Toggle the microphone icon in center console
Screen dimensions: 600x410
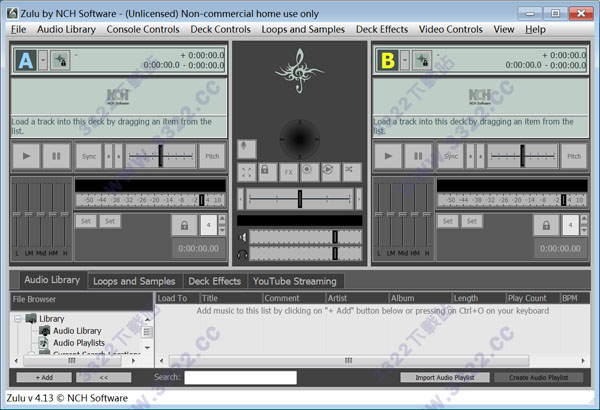point(246,149)
